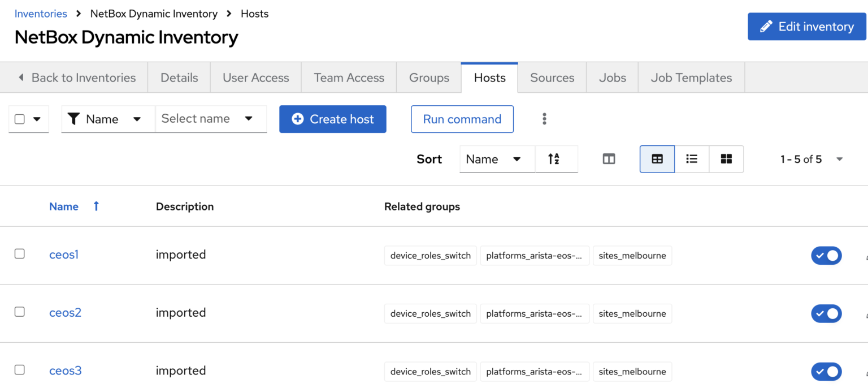Reverse sorting with the sort order icon
This screenshot has width=868, height=392.
(x=557, y=159)
